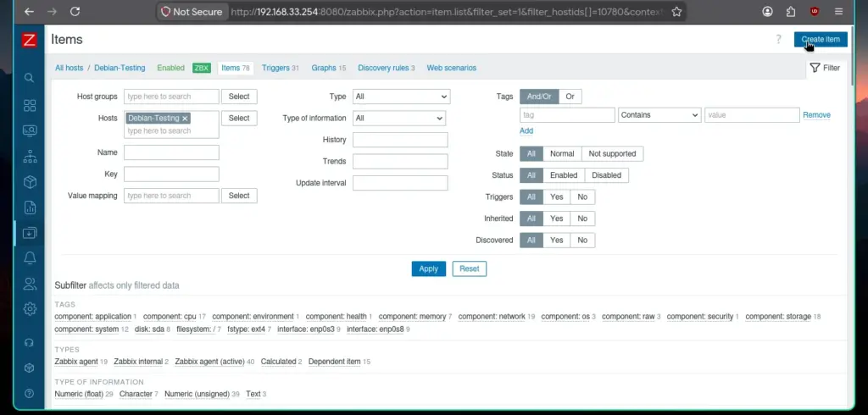Open the Discovery rules tab

pos(387,68)
